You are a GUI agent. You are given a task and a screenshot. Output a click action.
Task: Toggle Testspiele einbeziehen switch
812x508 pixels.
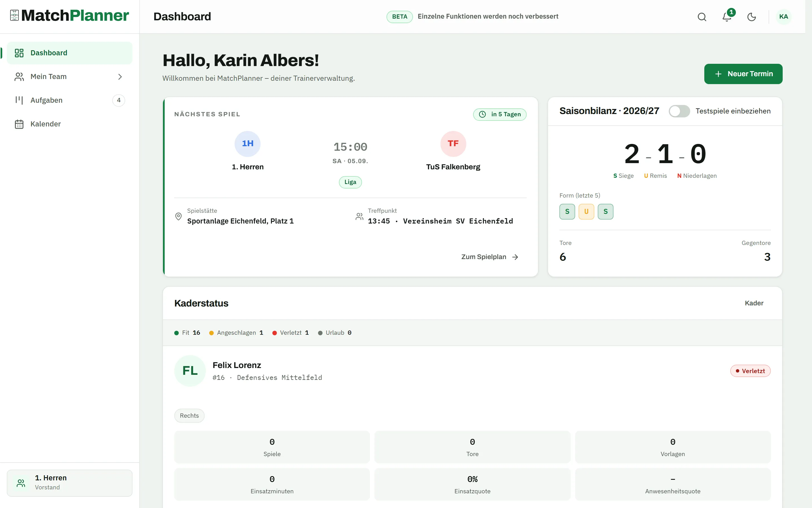pyautogui.click(x=679, y=111)
